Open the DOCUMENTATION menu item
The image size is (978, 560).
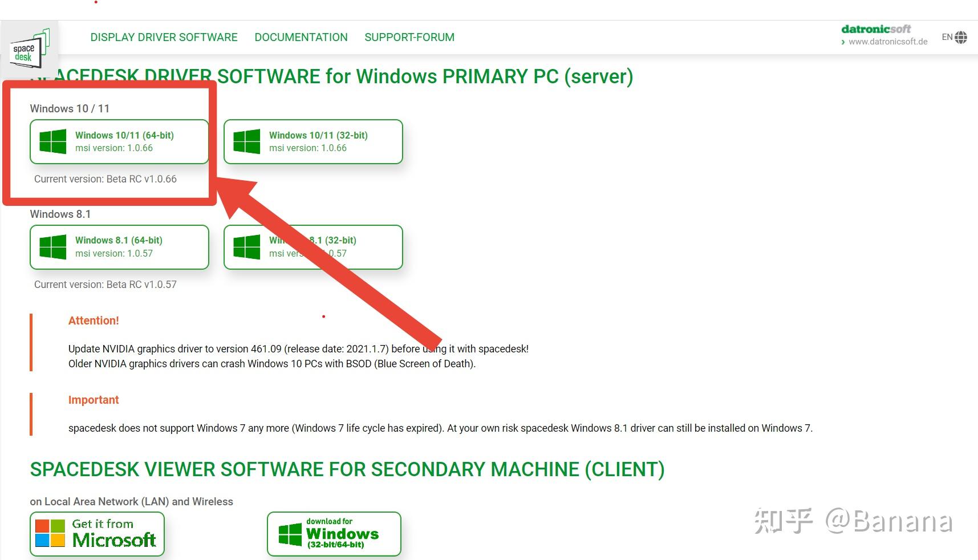click(x=301, y=37)
